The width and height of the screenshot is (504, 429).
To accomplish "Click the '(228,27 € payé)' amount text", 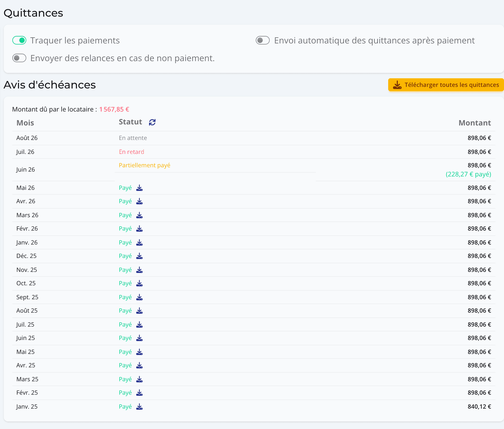I will pyautogui.click(x=468, y=174).
